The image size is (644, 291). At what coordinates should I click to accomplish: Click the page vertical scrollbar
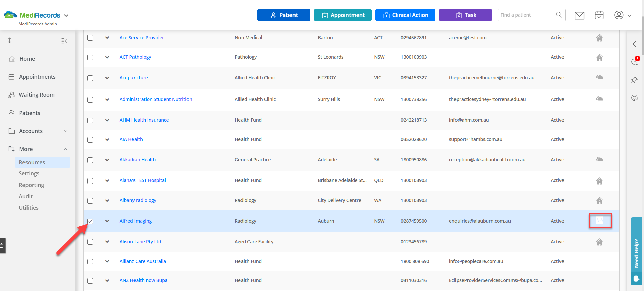[x=642, y=35]
